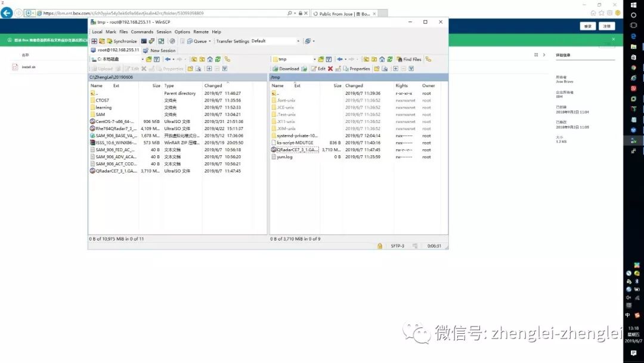Click the Queue toolbar button
The width and height of the screenshot is (644, 363).
point(197,41)
